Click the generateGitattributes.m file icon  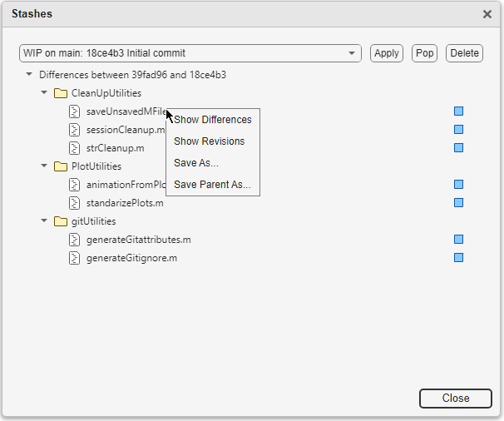pos(76,240)
